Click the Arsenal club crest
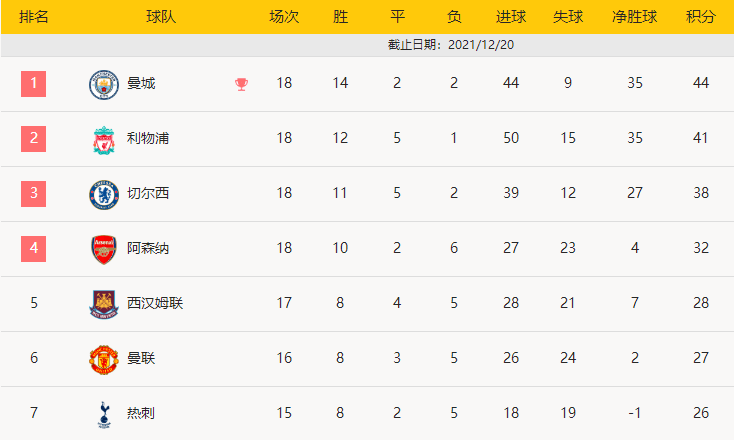The image size is (734, 440). 103,249
